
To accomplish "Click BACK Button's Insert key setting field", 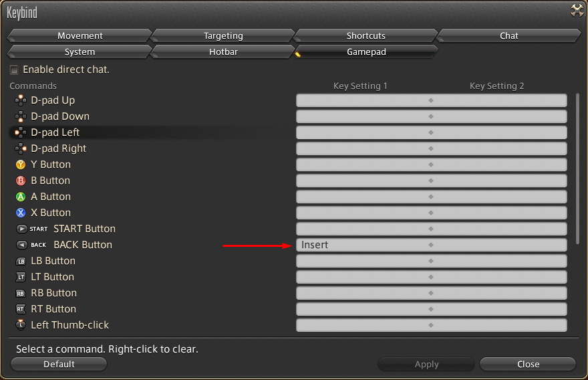I will coord(362,245).
